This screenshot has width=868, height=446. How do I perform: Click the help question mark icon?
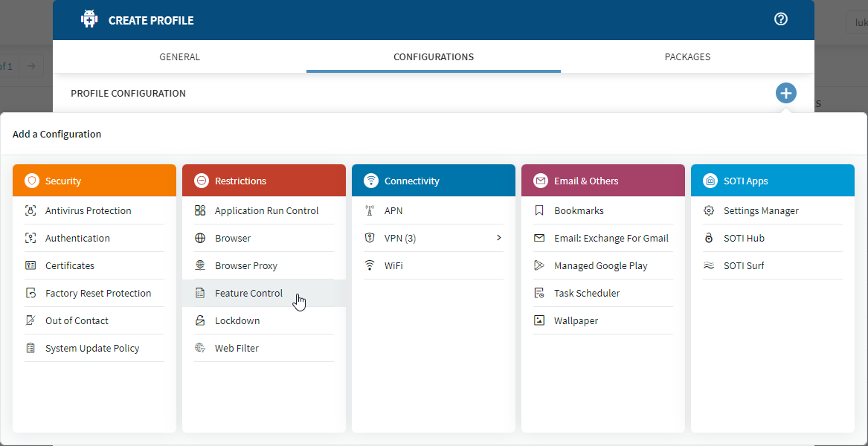[x=780, y=19]
